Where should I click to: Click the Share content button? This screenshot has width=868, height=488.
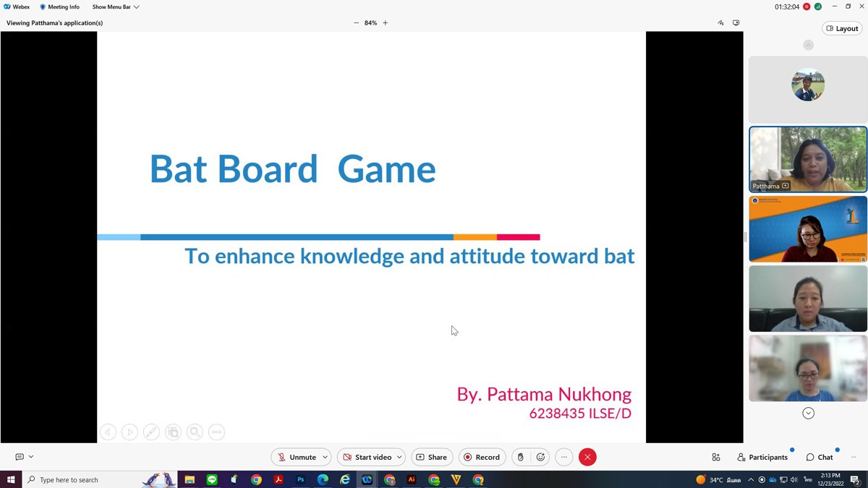[431, 457]
